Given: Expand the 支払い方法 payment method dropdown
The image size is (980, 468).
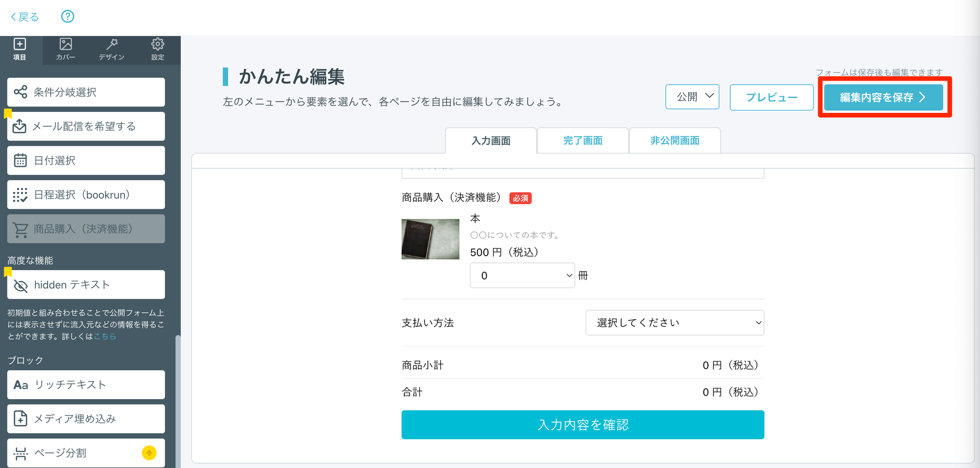Looking at the screenshot, I should 674,323.
